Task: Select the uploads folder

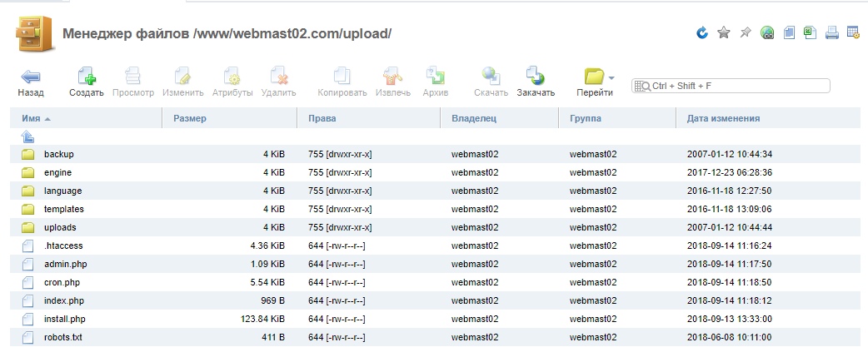Action: pos(60,227)
